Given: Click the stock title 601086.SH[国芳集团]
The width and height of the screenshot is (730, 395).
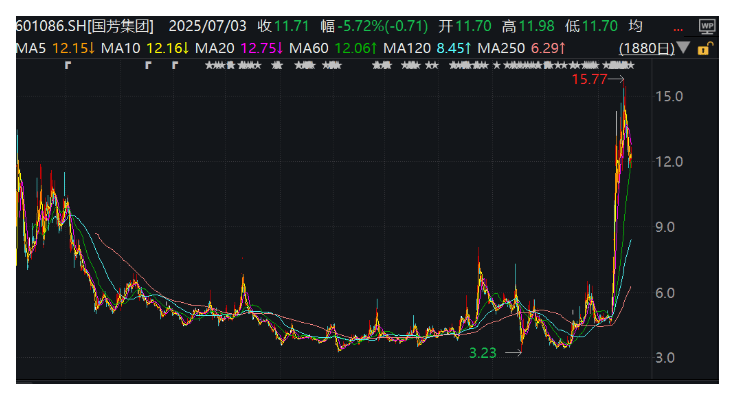Looking at the screenshot, I should point(84,26).
